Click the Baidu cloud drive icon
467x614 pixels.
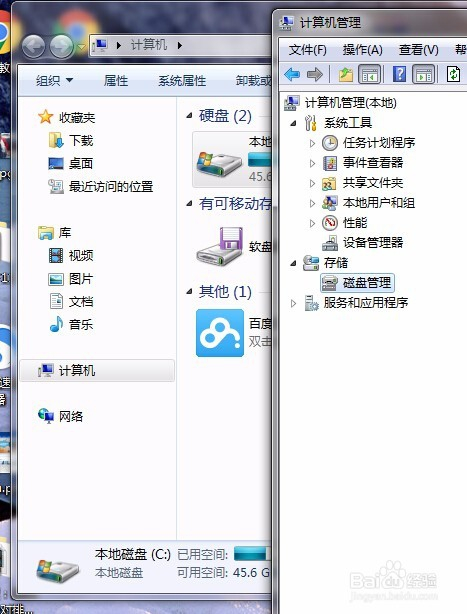(x=220, y=333)
